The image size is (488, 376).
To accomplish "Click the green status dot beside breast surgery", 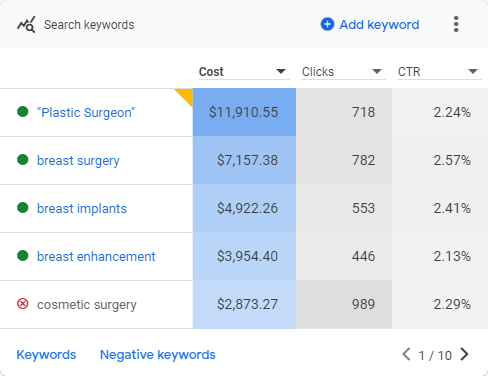I will (23, 160).
